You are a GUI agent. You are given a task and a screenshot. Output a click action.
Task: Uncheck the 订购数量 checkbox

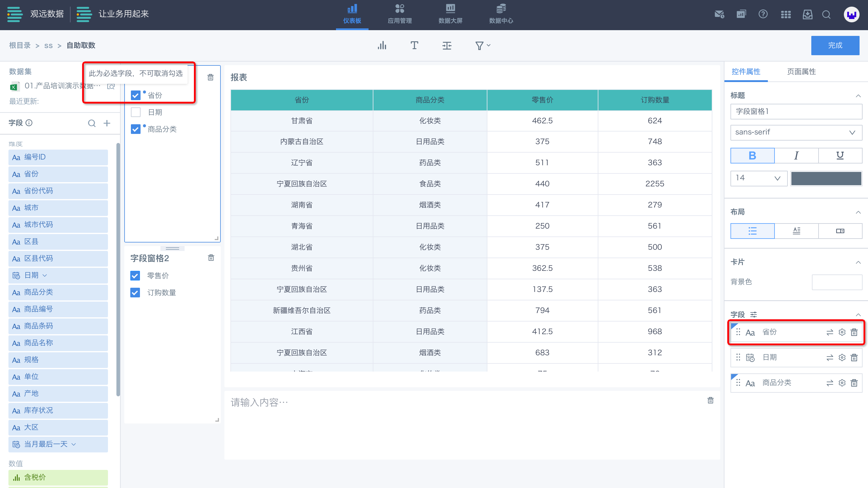[x=135, y=293]
